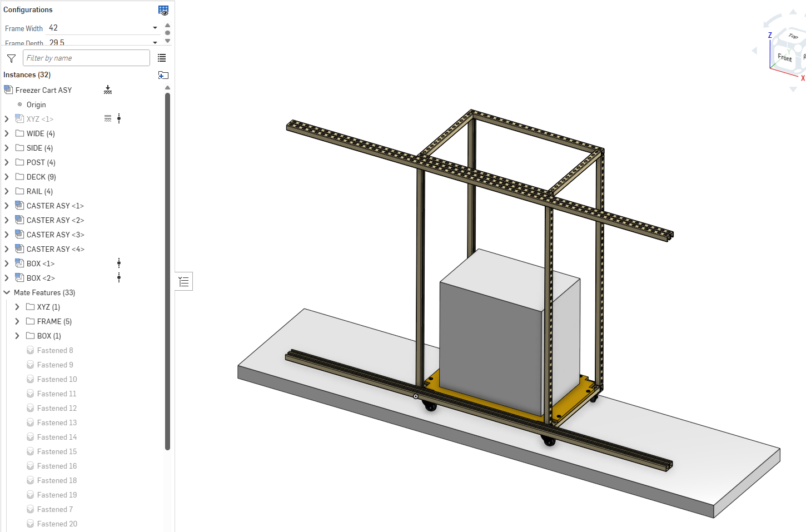The height and width of the screenshot is (532, 806).
Task: Expand the BOX <1> instance
Action: pyautogui.click(x=7, y=263)
